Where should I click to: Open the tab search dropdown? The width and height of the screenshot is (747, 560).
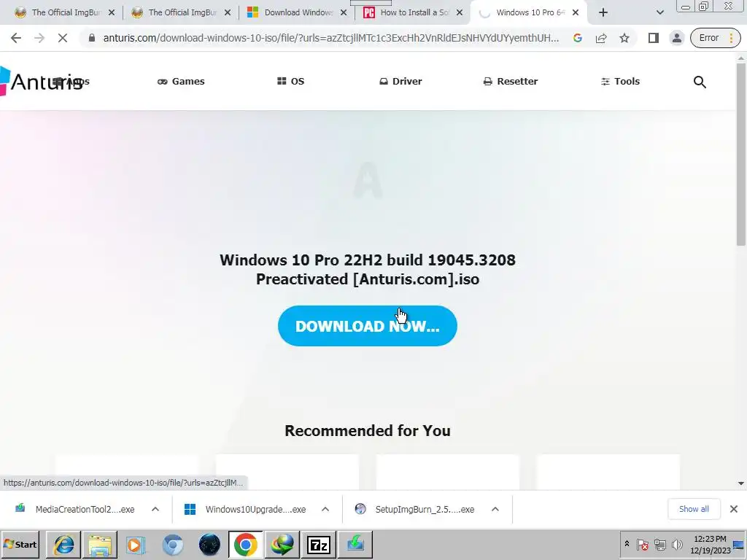(659, 12)
